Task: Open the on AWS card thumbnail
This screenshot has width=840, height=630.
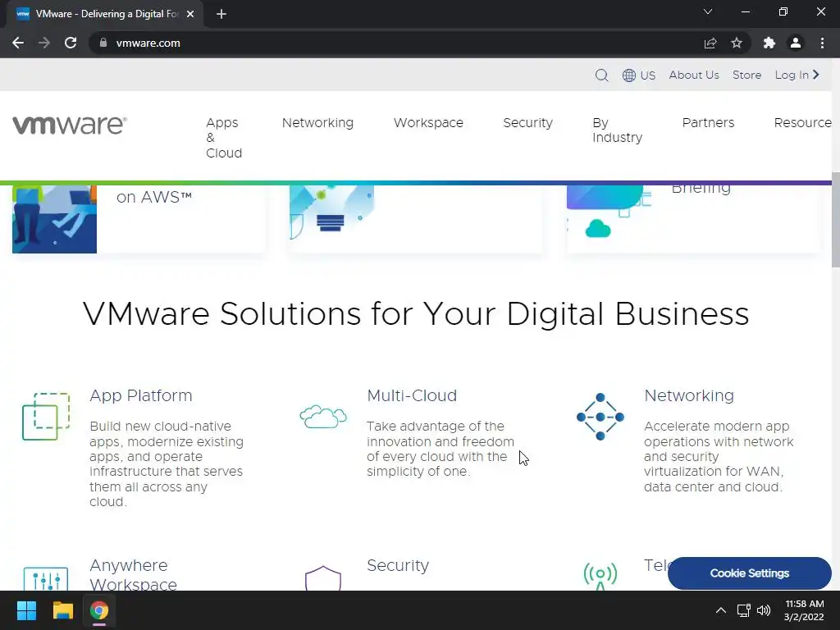Action: pos(55,219)
